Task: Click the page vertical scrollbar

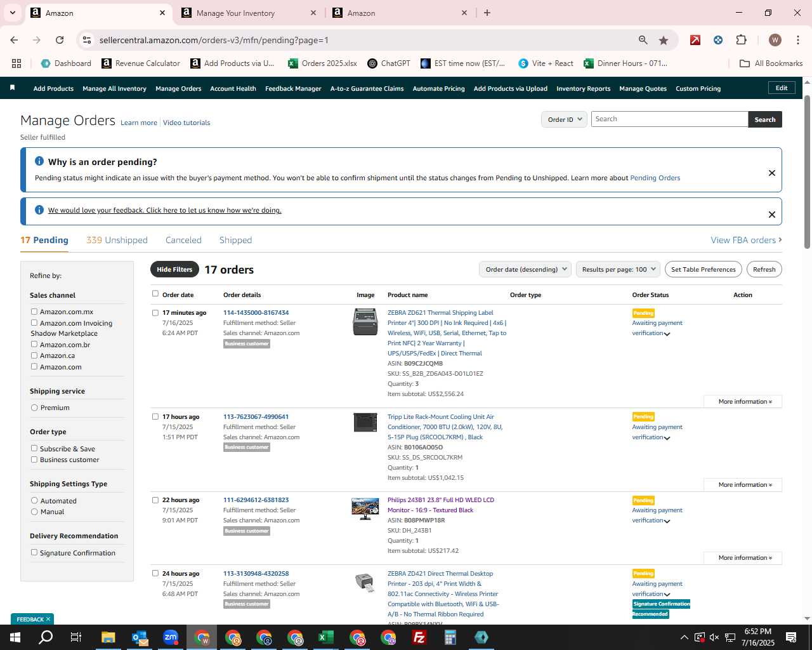Action: (x=807, y=171)
